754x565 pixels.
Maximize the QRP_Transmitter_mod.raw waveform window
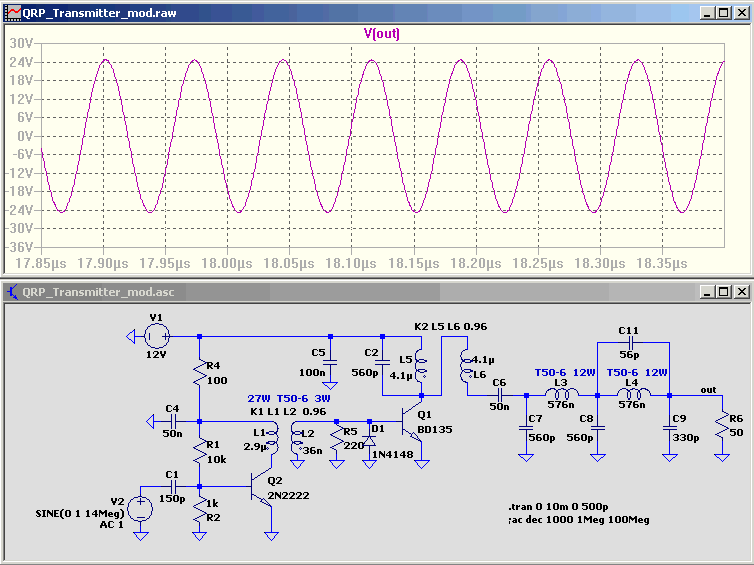[x=723, y=13]
